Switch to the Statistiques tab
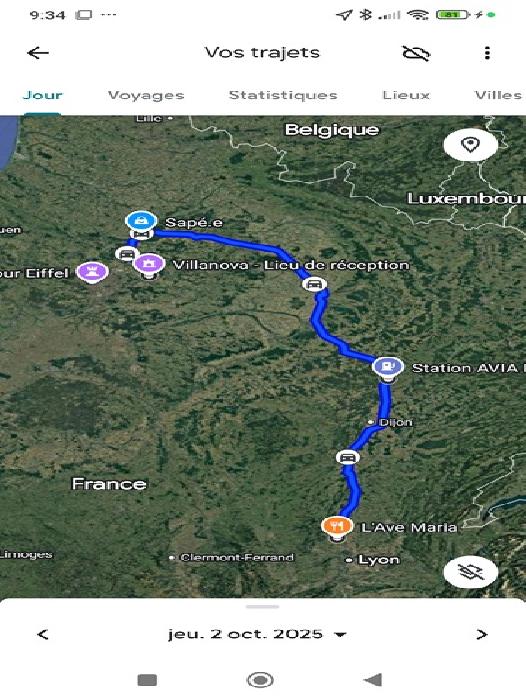 [x=283, y=95]
